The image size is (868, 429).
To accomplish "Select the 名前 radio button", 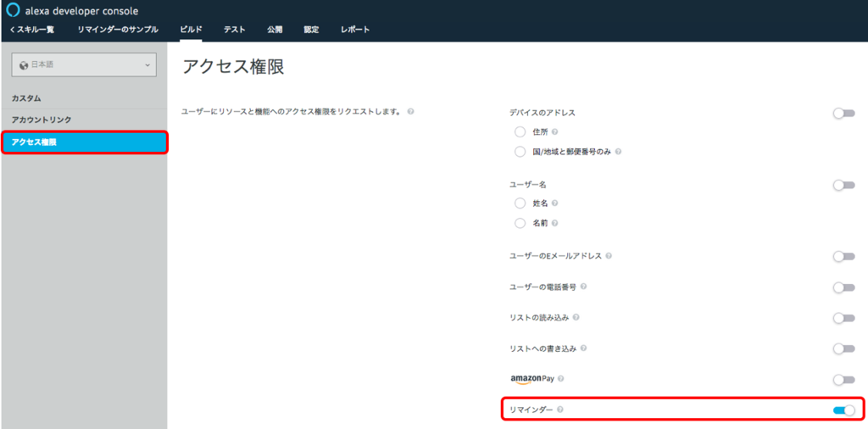I will click(520, 224).
